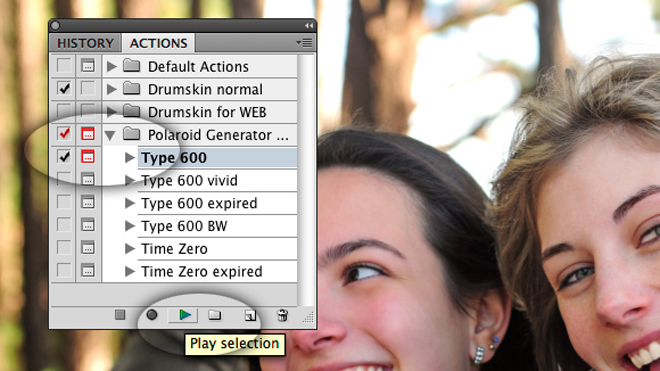Uncheck the Type 600 action checkbox
This screenshot has height=371, width=660.
click(x=64, y=157)
